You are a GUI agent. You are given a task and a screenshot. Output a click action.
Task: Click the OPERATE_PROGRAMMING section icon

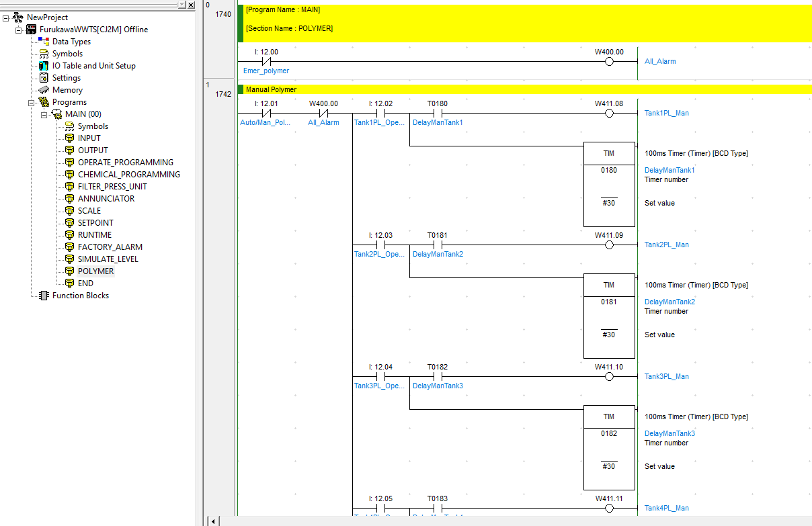[69, 163]
